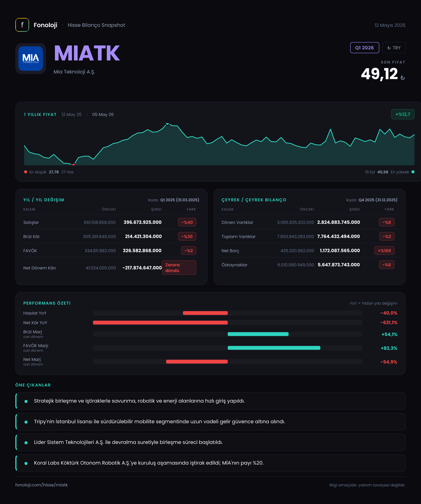421x504 pixels.
Task: Click the disclaimer 'Bilgi amaçlıdır' footer text
Action: [367, 485]
